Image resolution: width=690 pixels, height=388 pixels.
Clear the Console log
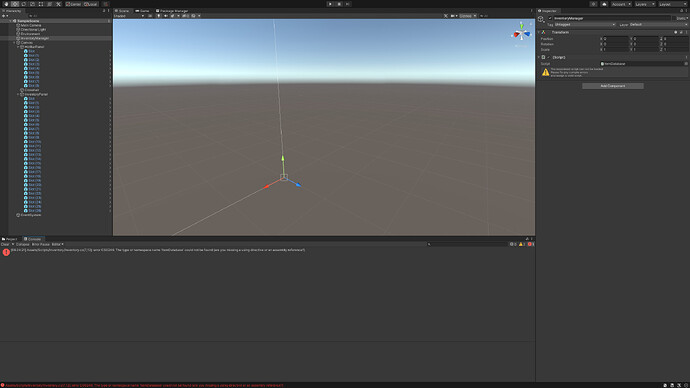5,244
